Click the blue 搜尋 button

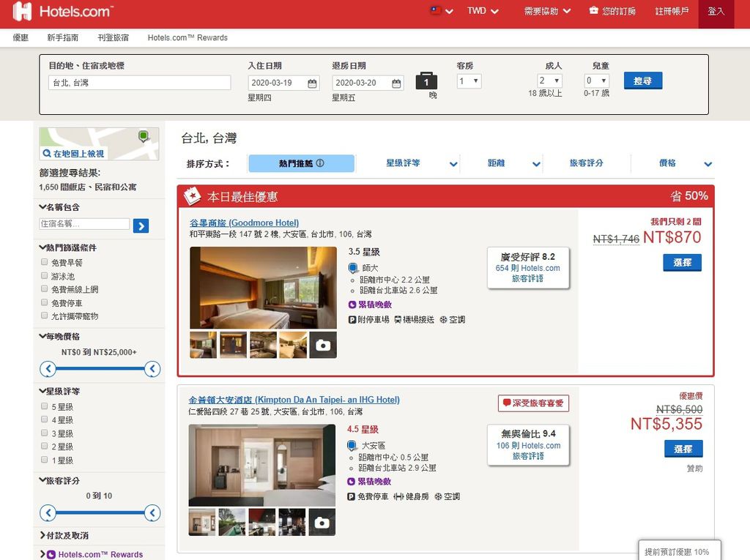coord(643,81)
